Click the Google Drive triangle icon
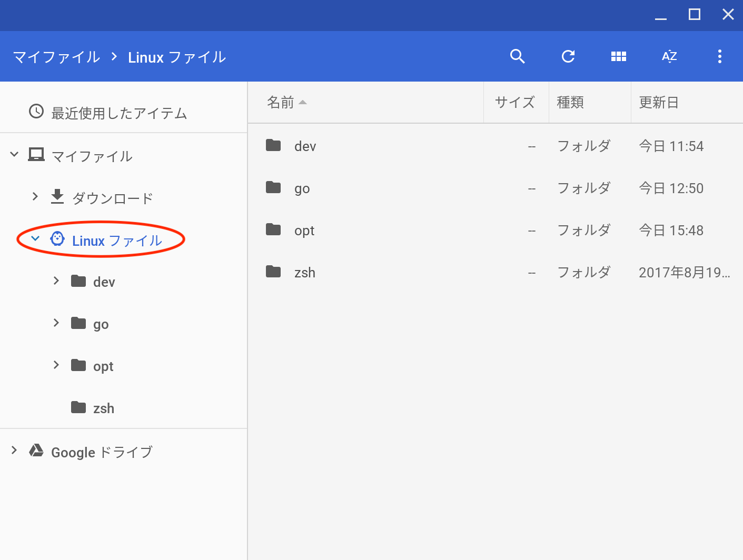 click(36, 451)
